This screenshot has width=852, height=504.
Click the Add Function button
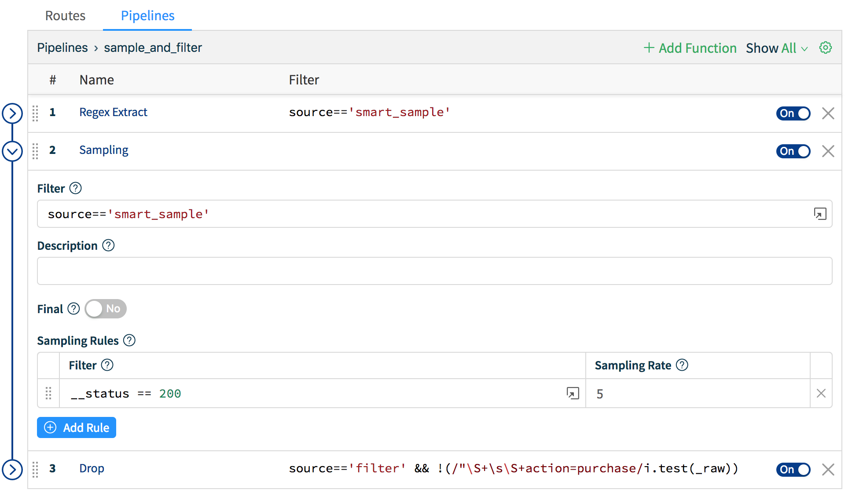point(690,48)
